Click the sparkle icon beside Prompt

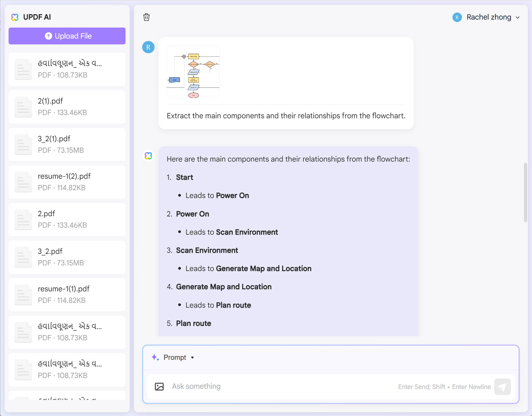pos(155,357)
